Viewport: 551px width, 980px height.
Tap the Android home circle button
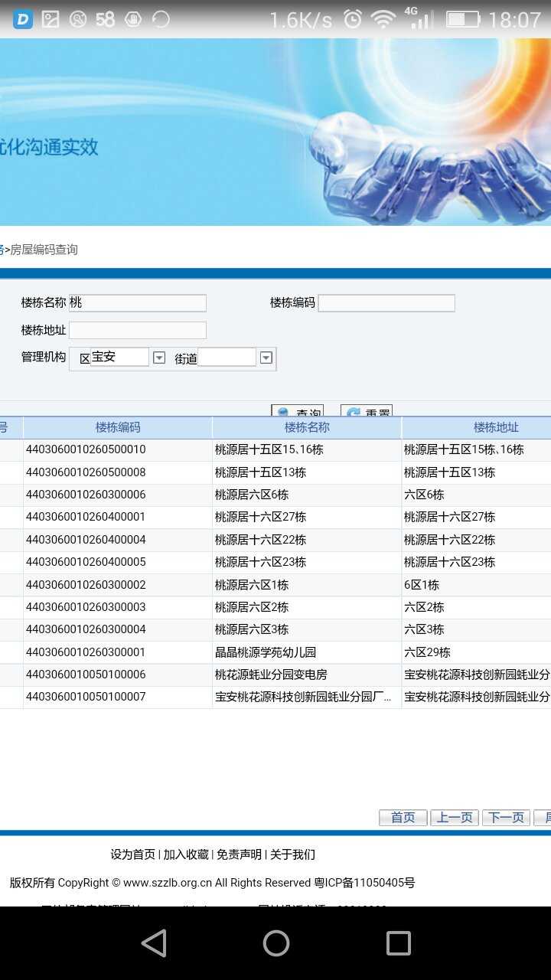coord(275,943)
